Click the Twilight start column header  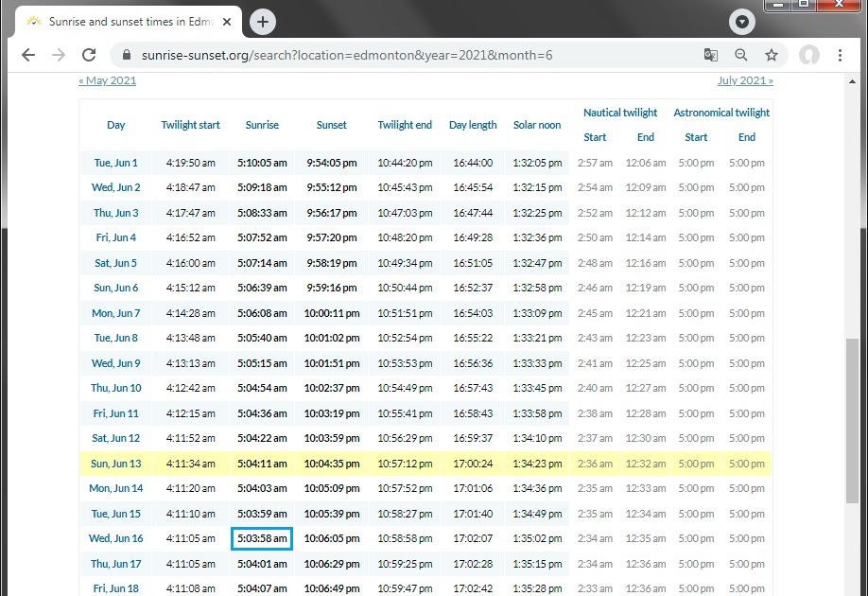click(x=190, y=125)
